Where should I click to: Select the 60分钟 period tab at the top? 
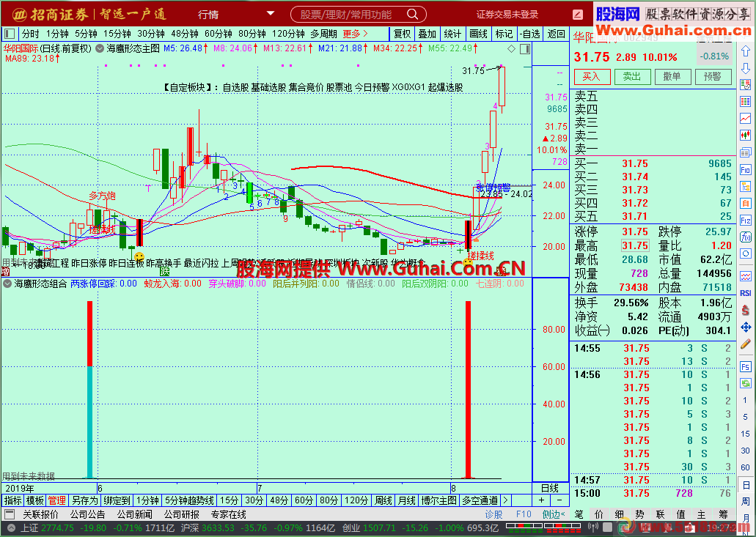coord(219,34)
